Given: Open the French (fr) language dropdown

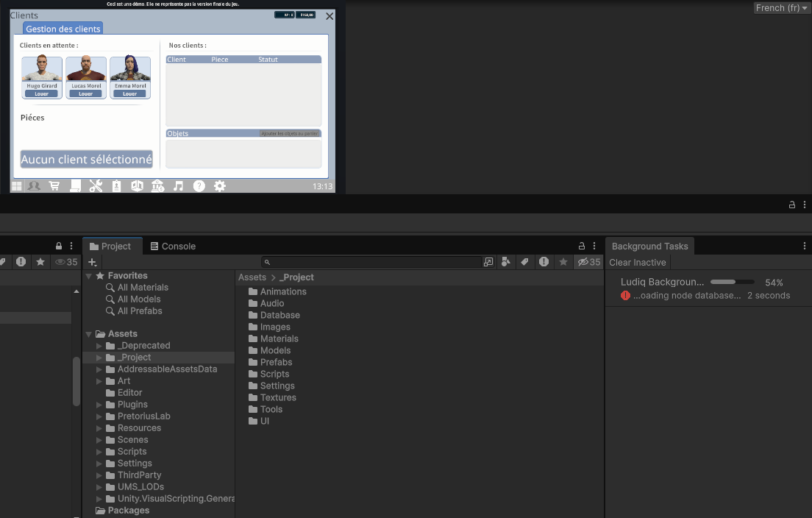Looking at the screenshot, I should (781, 8).
